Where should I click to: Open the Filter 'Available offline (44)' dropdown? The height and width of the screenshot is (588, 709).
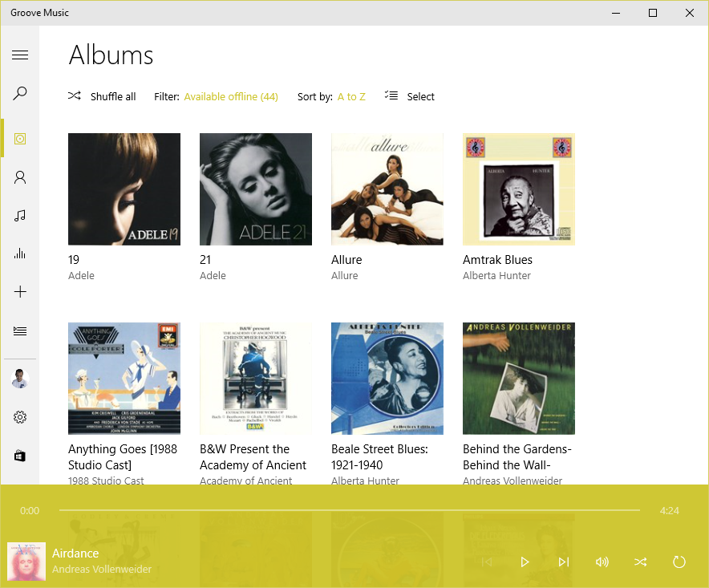(x=231, y=97)
